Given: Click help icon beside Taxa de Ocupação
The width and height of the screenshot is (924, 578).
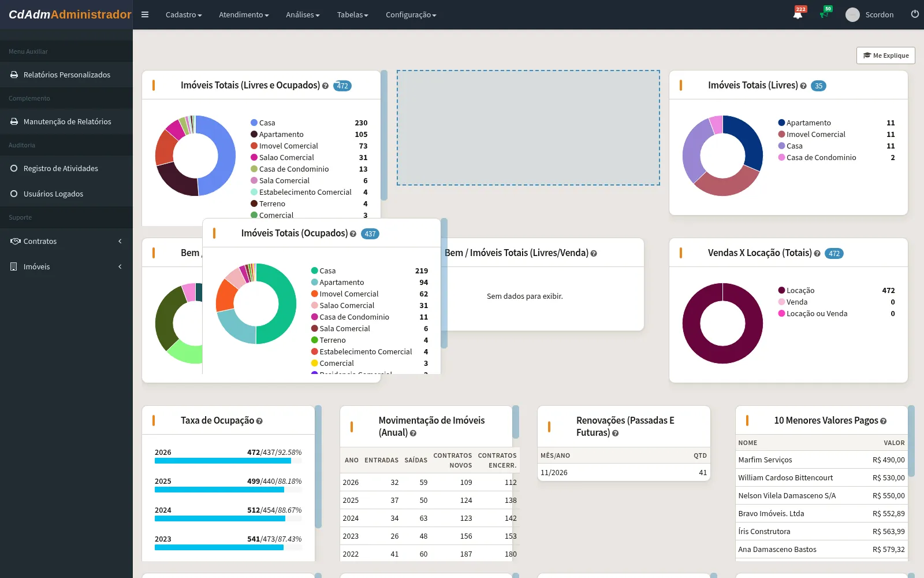Looking at the screenshot, I should pyautogui.click(x=259, y=421).
